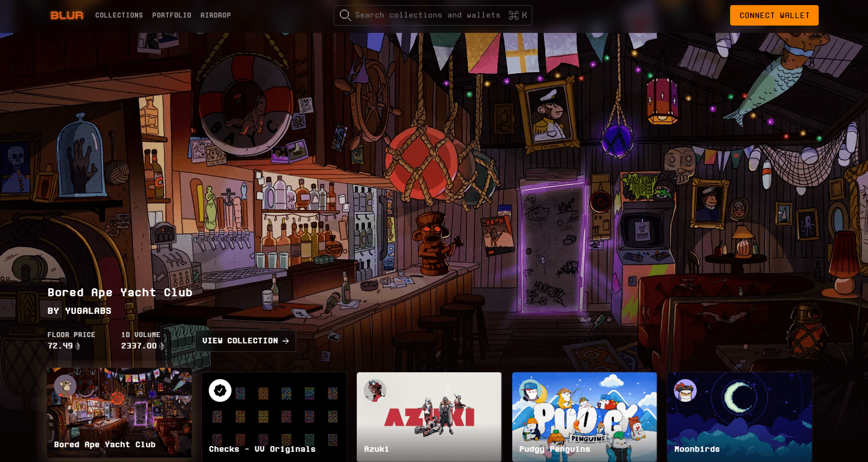This screenshot has width=868, height=462.
Task: Click the 1D volume value 2337.00
Action: click(139, 346)
